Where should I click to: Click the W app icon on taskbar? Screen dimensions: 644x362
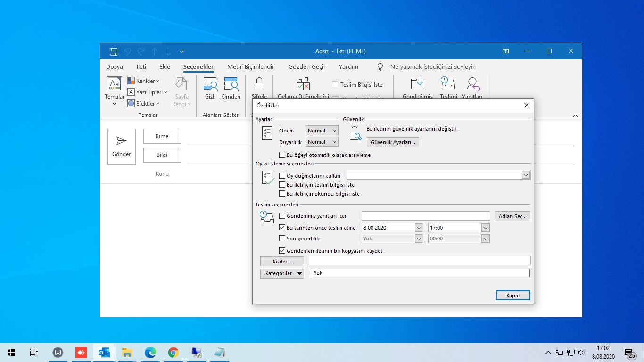[58, 353]
